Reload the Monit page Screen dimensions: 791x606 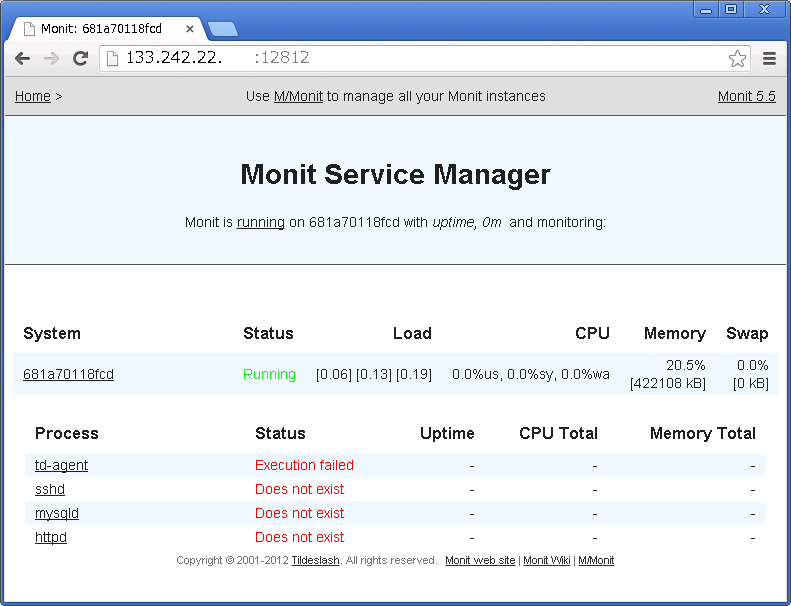81,59
